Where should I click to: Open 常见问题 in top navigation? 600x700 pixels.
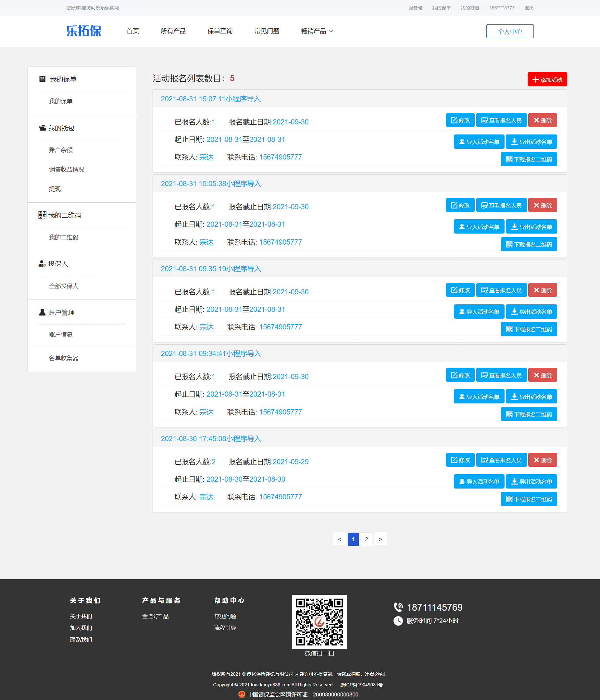(267, 31)
